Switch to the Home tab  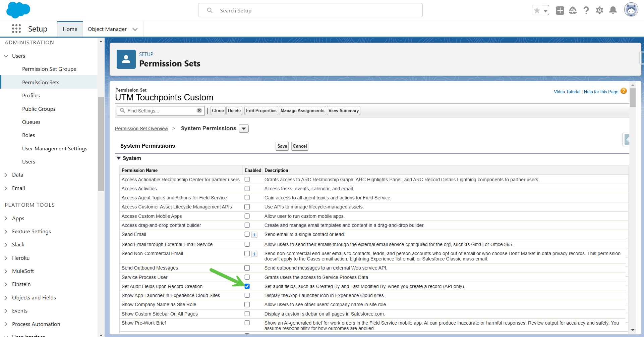click(70, 29)
